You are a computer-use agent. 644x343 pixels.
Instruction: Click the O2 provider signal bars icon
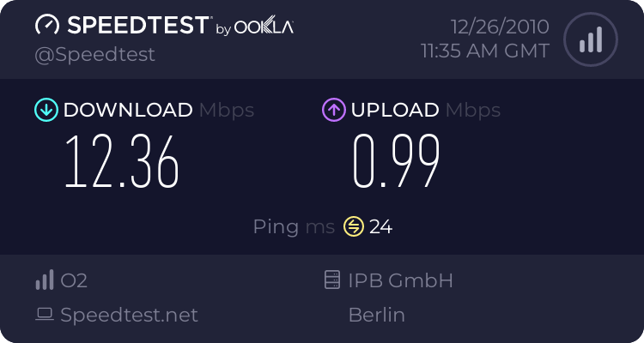tap(45, 280)
